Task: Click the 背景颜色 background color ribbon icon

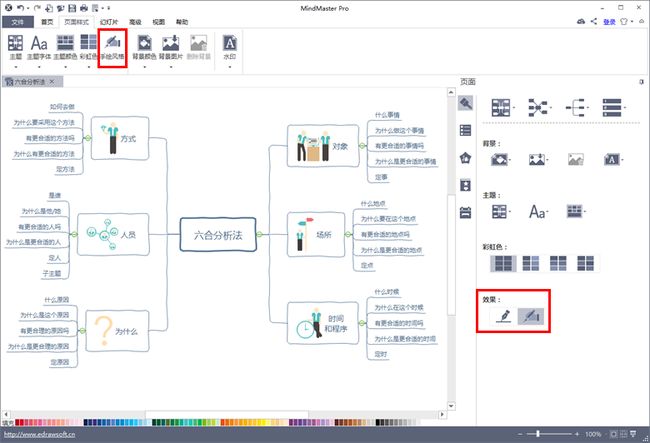Action: [144, 44]
